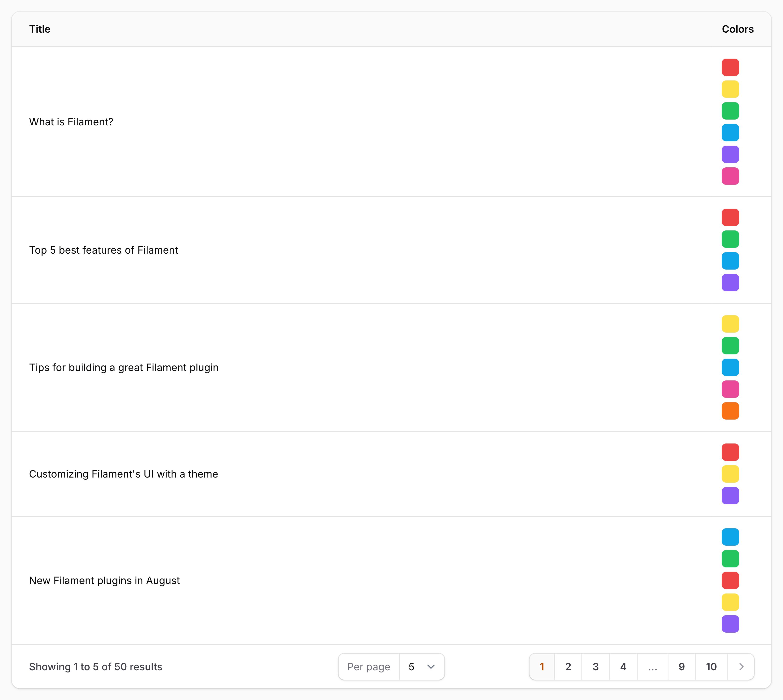Viewport: 783px width, 700px height.
Task: Click yellow swatch in 'New Filament plugins' row
Action: 730,602
